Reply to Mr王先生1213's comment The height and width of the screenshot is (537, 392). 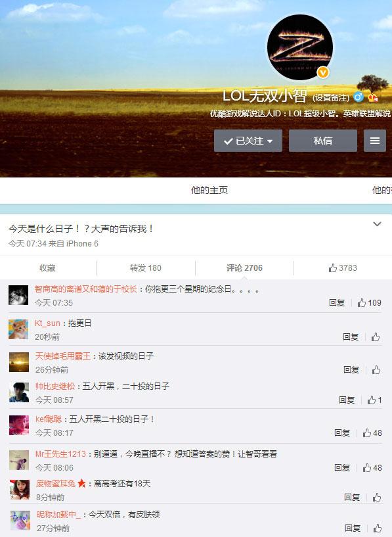pos(342,467)
